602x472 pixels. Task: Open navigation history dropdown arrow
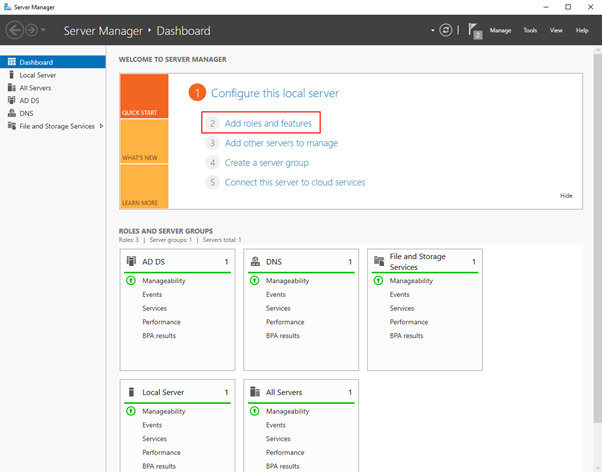43,30
